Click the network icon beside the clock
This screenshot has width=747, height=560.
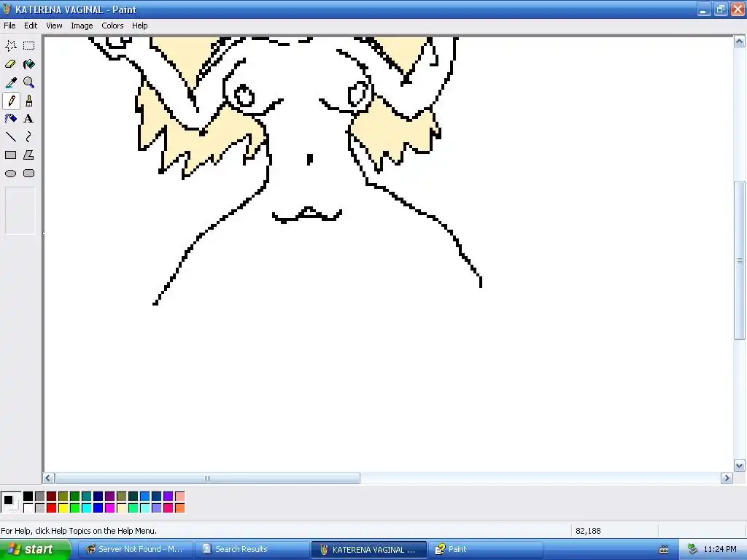click(692, 549)
